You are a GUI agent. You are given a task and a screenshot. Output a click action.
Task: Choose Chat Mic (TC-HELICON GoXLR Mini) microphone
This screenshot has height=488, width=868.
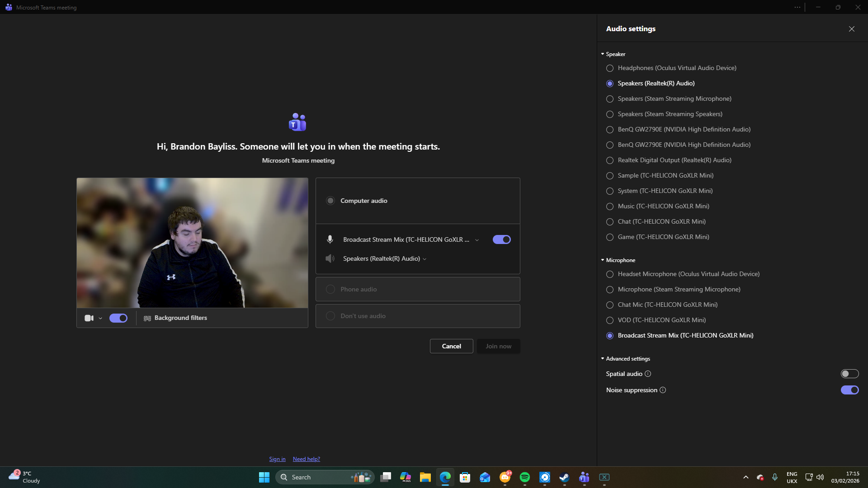[x=610, y=305]
